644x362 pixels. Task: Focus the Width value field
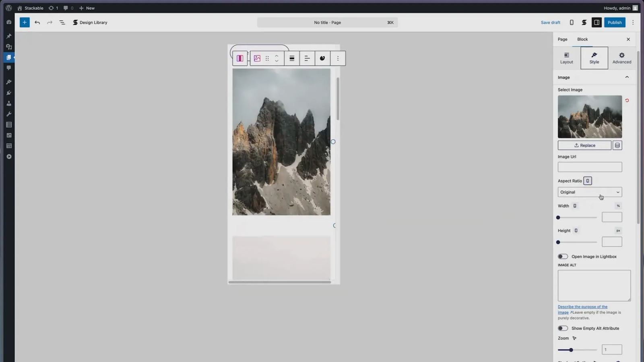pyautogui.click(x=612, y=217)
